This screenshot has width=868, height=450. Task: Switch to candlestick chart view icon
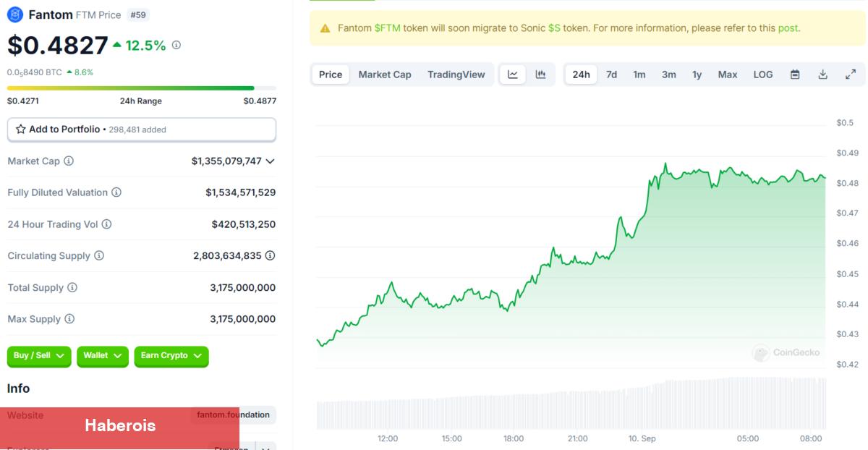[x=540, y=75]
